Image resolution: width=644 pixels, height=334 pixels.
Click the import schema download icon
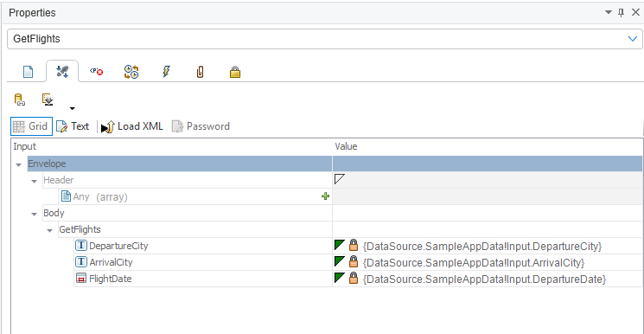pyautogui.click(x=48, y=100)
